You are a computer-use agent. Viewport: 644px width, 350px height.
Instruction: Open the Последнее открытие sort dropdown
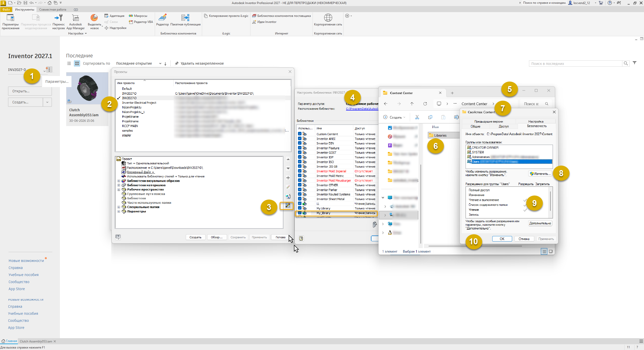click(139, 63)
